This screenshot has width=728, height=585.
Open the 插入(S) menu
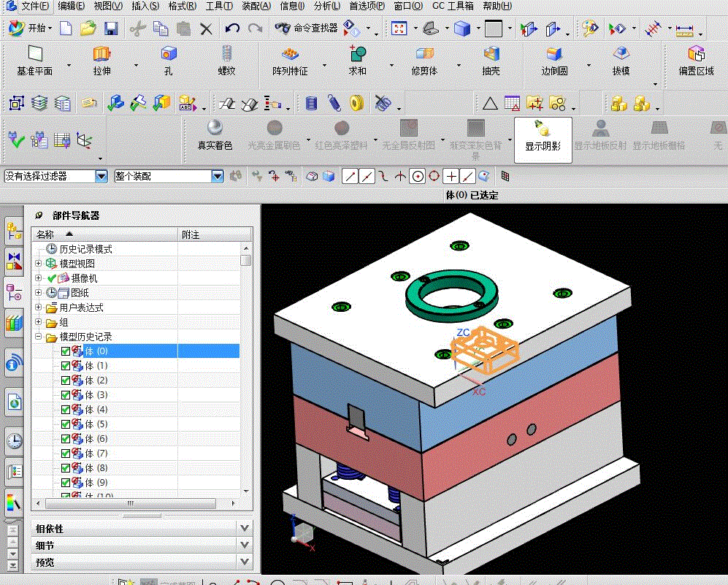(145, 6)
